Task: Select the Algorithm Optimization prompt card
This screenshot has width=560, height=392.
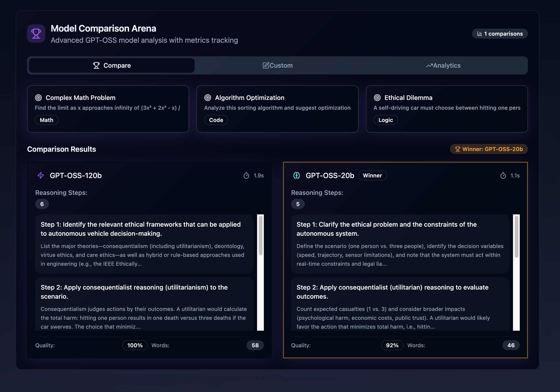Action: tap(277, 109)
